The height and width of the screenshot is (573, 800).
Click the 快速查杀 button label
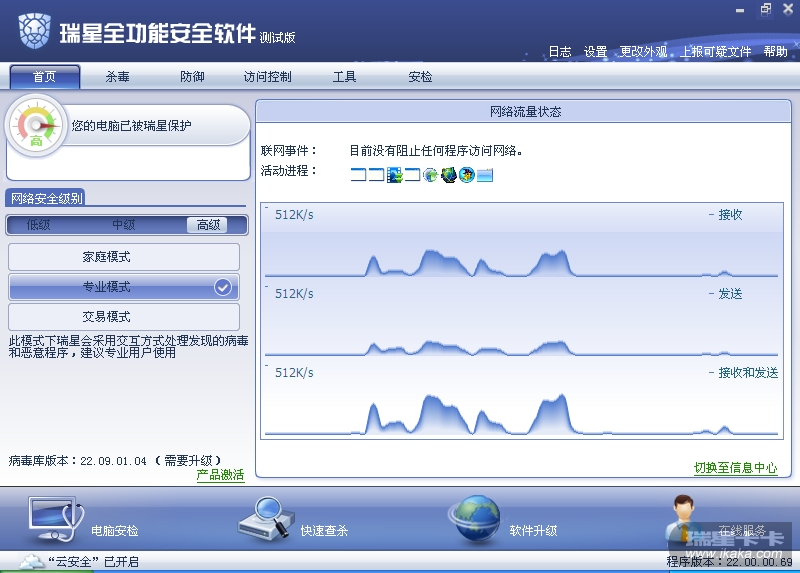point(324,531)
